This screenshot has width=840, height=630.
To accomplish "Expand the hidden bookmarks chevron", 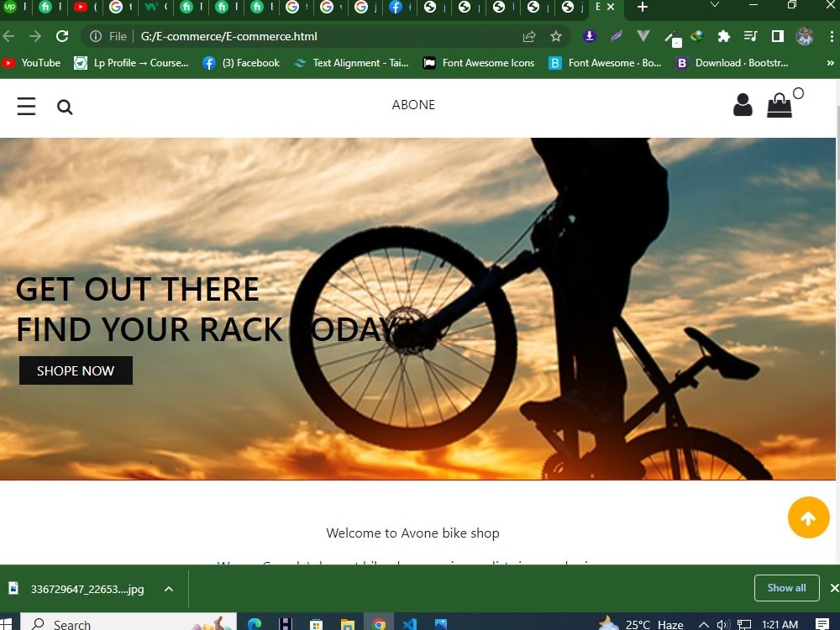I will pyautogui.click(x=831, y=63).
